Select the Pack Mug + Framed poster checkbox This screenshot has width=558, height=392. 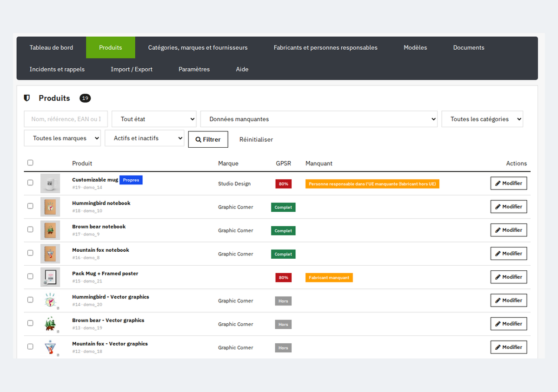(x=30, y=276)
